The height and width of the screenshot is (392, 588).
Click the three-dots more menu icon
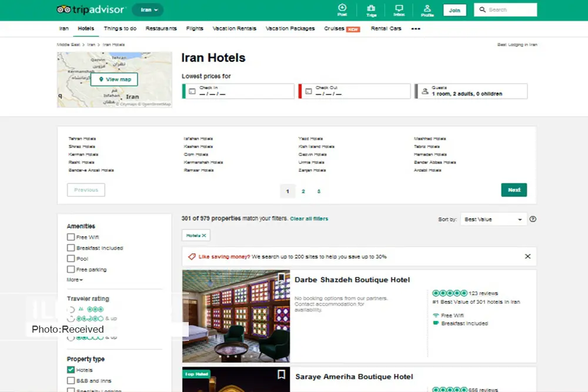[x=416, y=28]
